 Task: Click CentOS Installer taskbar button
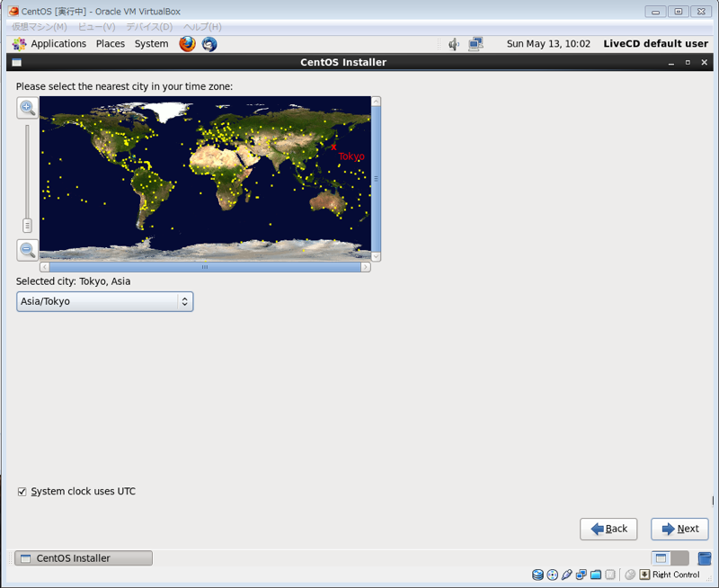84,558
